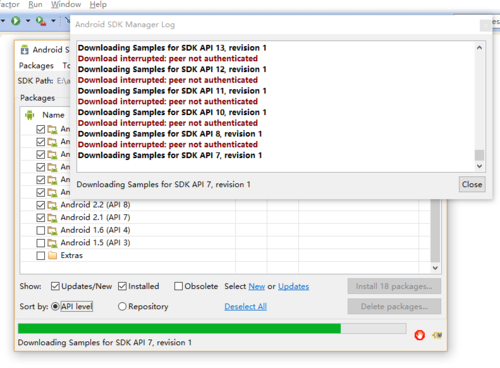Click the package list scrollbar down arrow
This screenshot has width=500, height=368.
[435, 268]
